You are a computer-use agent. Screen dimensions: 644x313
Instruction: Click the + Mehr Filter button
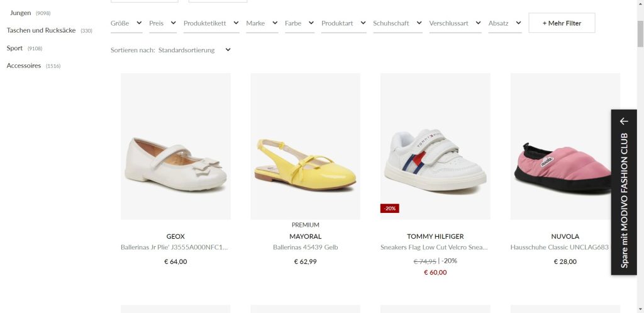pos(562,23)
